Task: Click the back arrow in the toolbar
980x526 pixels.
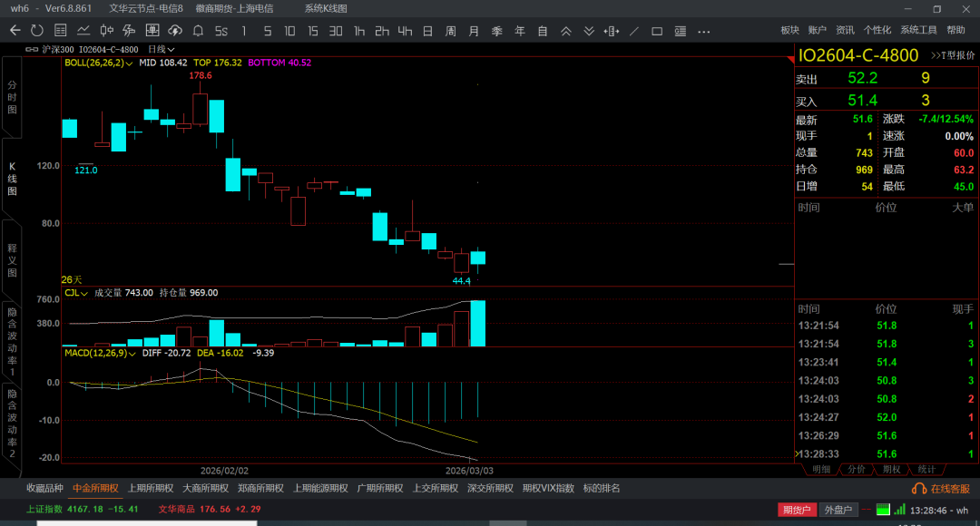Action: (x=15, y=31)
